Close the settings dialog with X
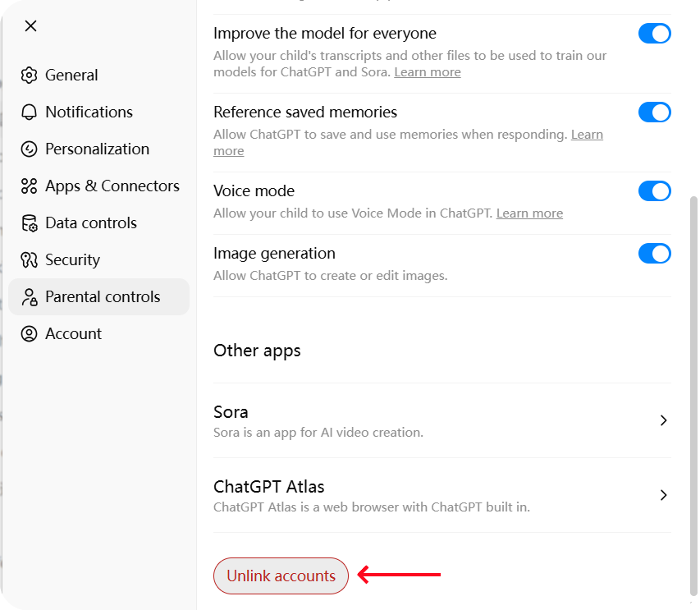700x610 pixels. point(30,26)
